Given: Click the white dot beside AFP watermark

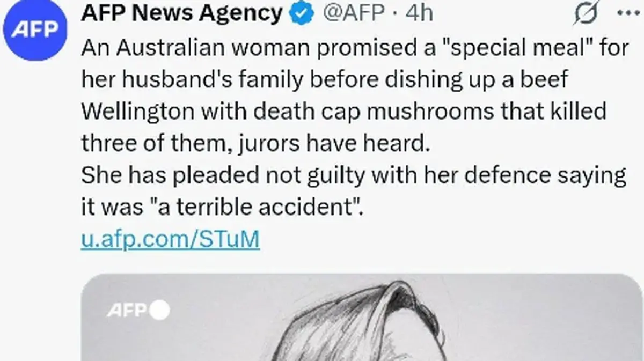Looking at the screenshot, I should 160,310.
